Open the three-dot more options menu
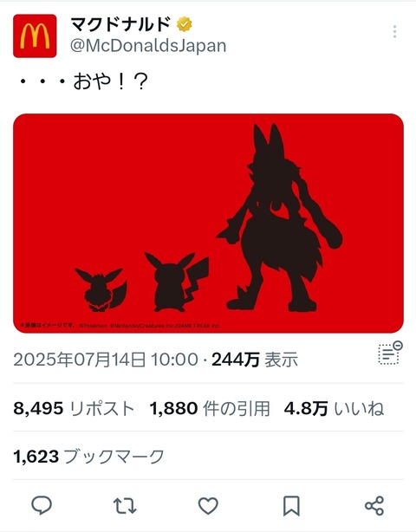The height and width of the screenshot is (532, 416). [394, 31]
